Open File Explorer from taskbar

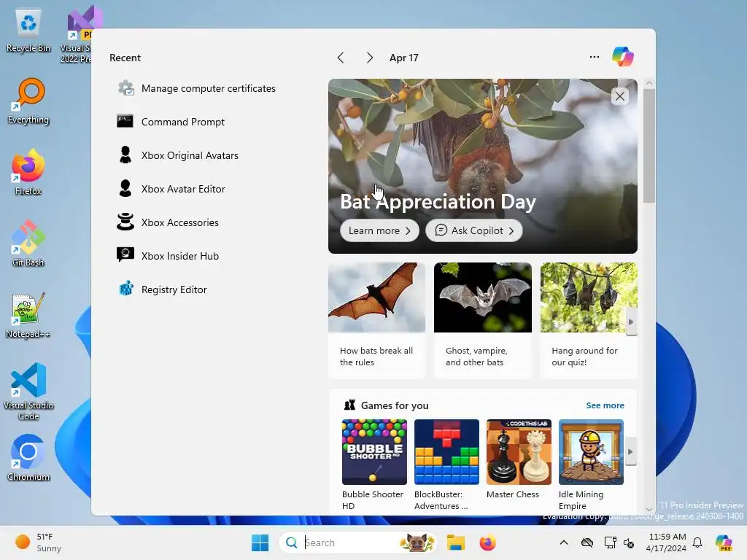(x=455, y=542)
